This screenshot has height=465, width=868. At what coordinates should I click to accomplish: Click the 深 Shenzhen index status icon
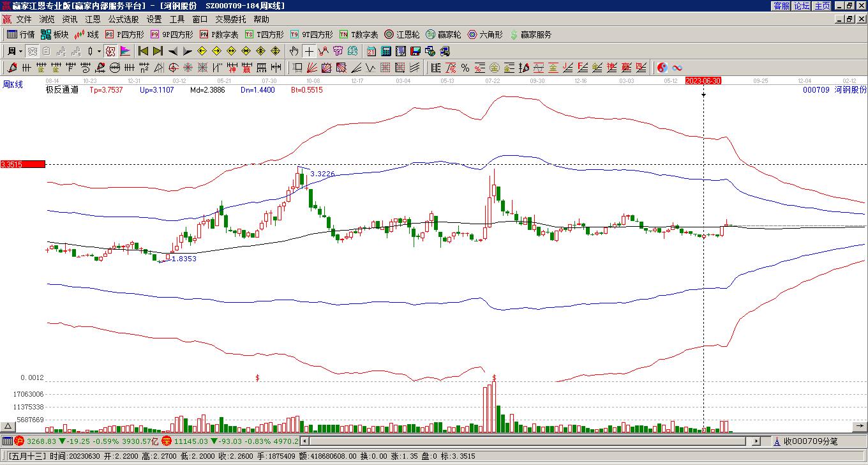coord(166,441)
